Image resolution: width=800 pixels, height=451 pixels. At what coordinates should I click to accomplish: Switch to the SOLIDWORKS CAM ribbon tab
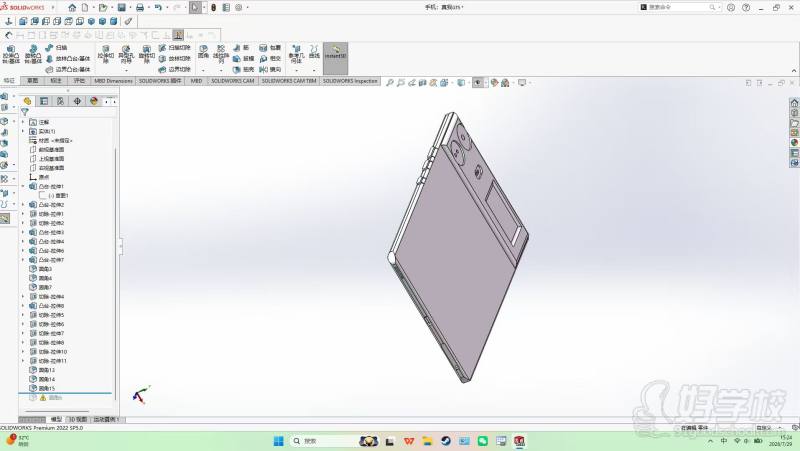coord(233,81)
